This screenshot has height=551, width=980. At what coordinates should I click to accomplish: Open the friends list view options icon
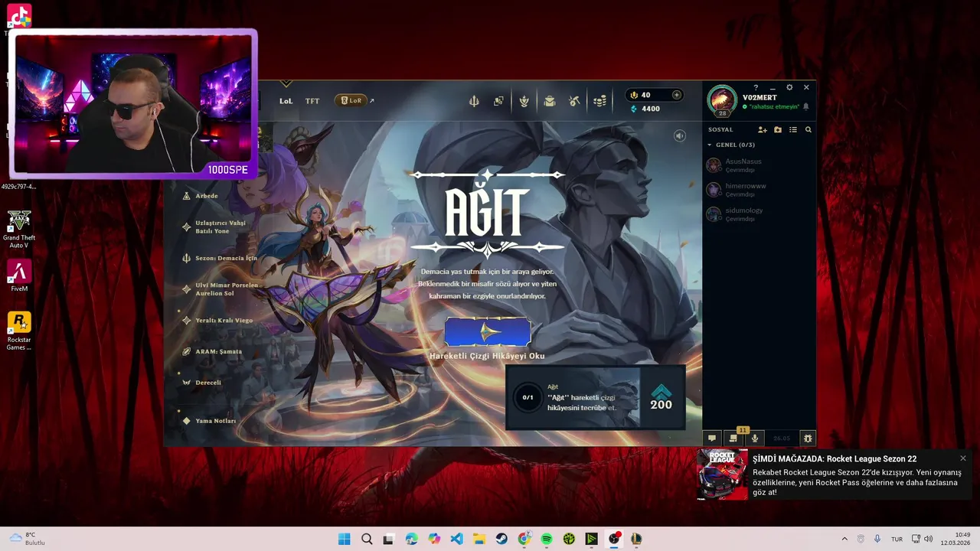(793, 130)
